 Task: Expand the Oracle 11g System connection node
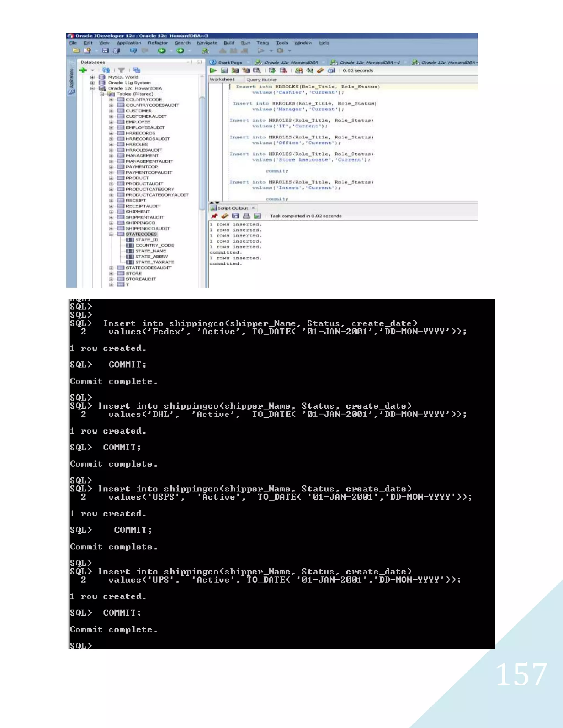[92, 83]
